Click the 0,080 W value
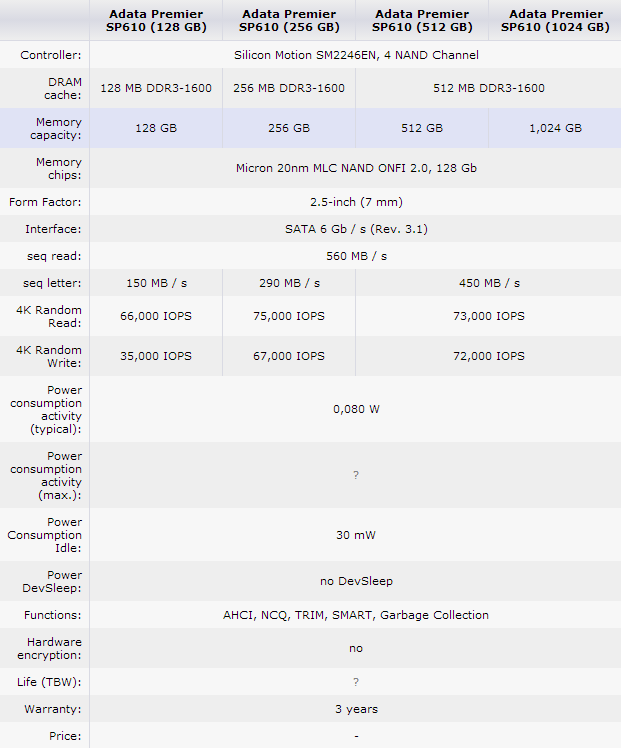621x748 pixels. coord(356,409)
